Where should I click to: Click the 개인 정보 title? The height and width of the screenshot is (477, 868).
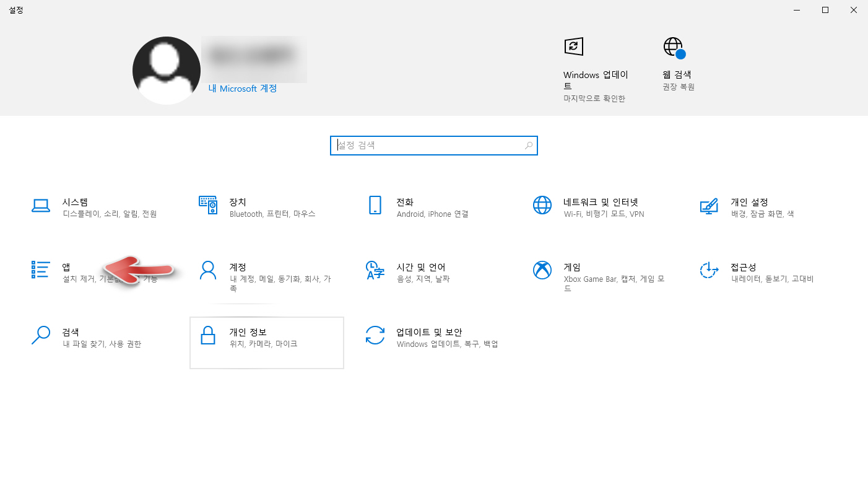248,332
